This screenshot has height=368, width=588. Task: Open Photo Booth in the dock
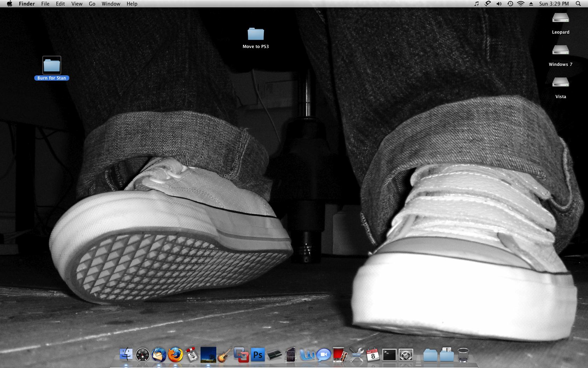(x=339, y=355)
